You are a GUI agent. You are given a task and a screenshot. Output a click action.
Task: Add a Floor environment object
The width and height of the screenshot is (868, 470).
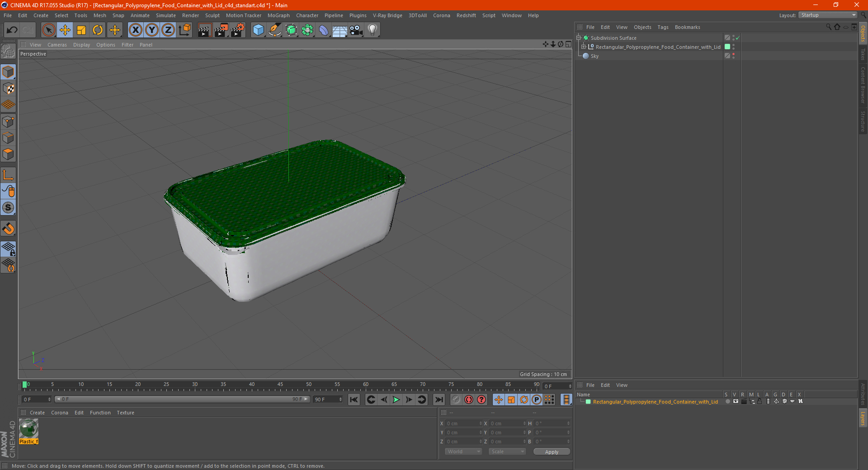(x=340, y=30)
